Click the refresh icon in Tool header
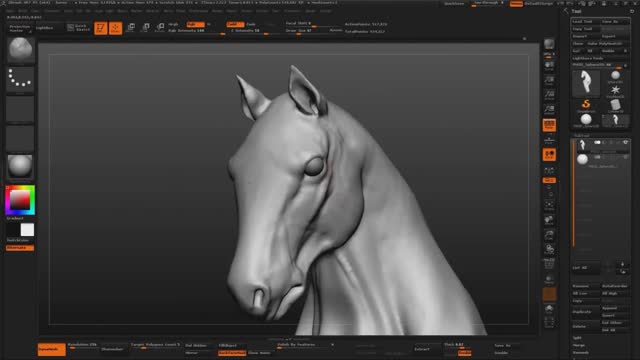 pyautogui.click(x=632, y=11)
